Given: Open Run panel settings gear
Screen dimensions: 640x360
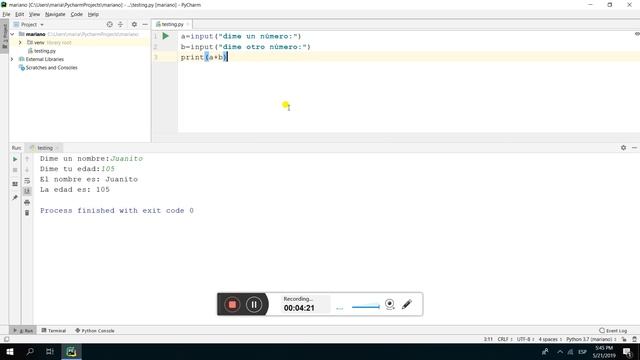Looking at the screenshot, I should click(x=623, y=148).
